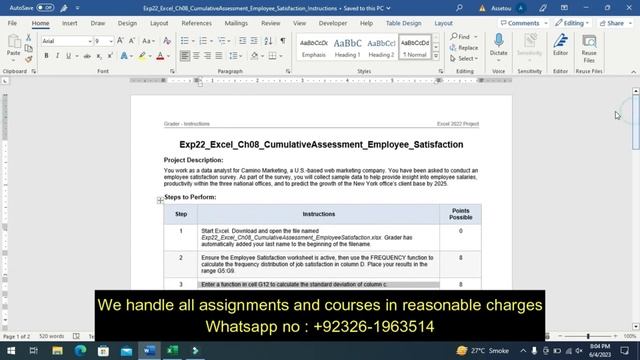Toggle italic formatting
This screenshot has height=360, width=640.
pyautogui.click(x=57, y=56)
